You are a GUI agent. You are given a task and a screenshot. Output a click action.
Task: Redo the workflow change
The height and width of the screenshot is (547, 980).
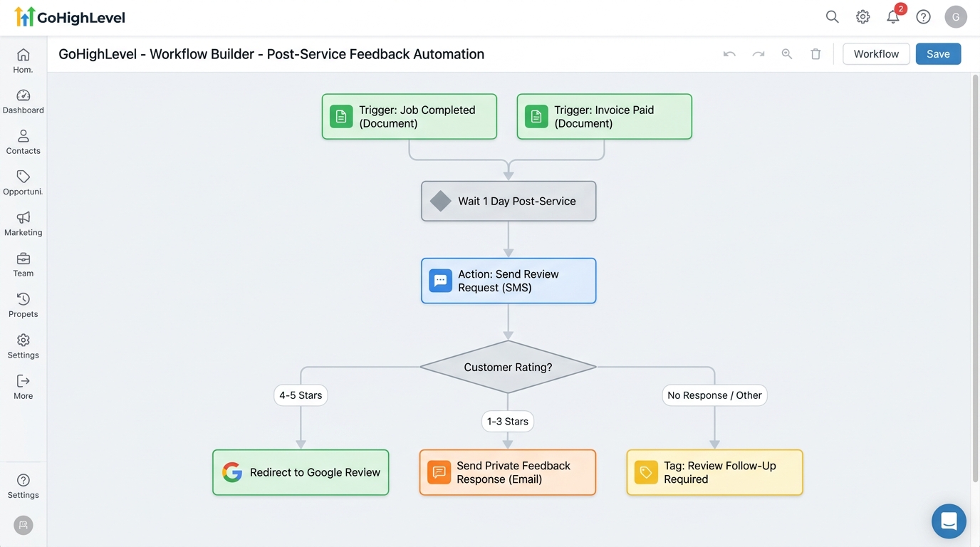point(759,54)
